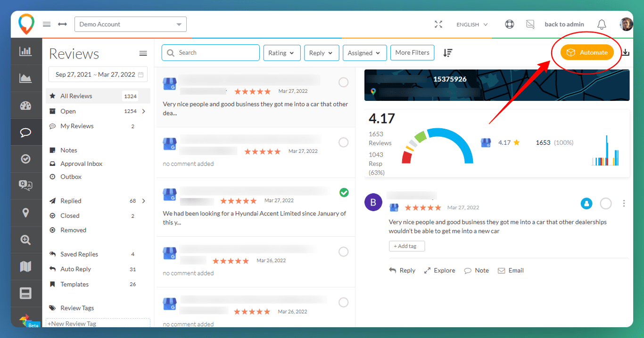
Task: Open the checkmark circle icon in left sidebar
Action: tap(26, 159)
